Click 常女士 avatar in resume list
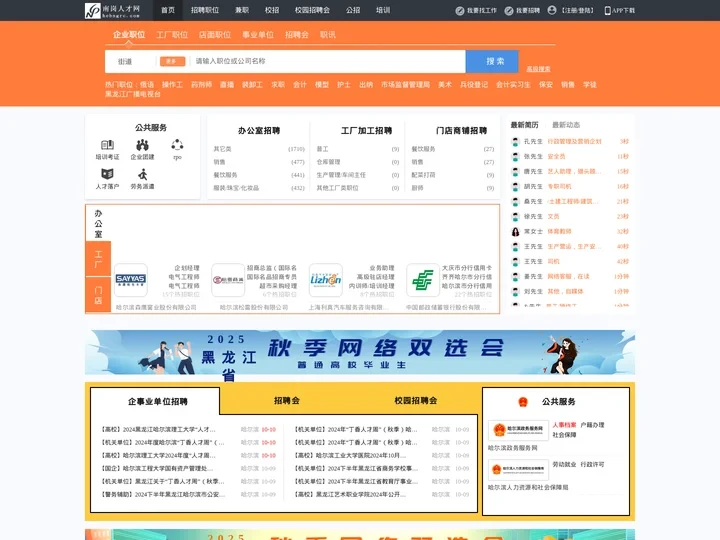 point(515,232)
